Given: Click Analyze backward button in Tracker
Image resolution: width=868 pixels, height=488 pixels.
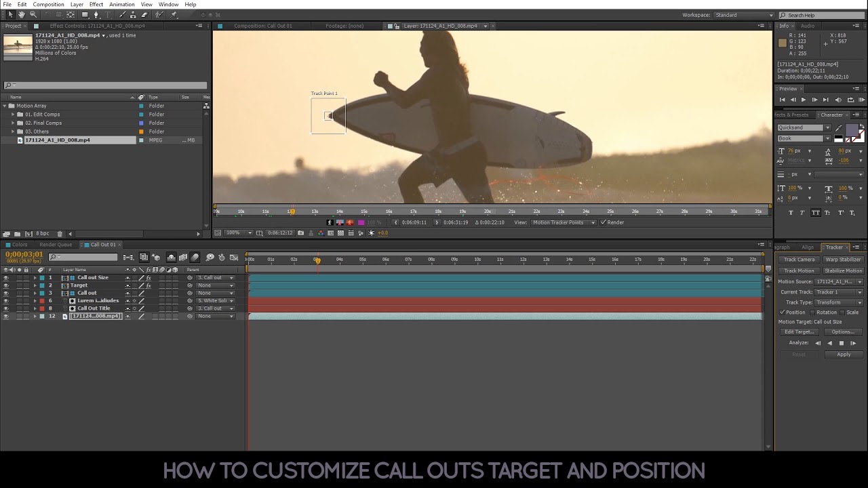Looking at the screenshot, I should coord(829,343).
